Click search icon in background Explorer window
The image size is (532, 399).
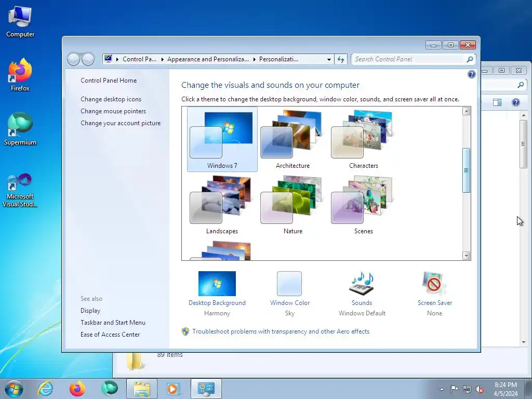click(521, 85)
